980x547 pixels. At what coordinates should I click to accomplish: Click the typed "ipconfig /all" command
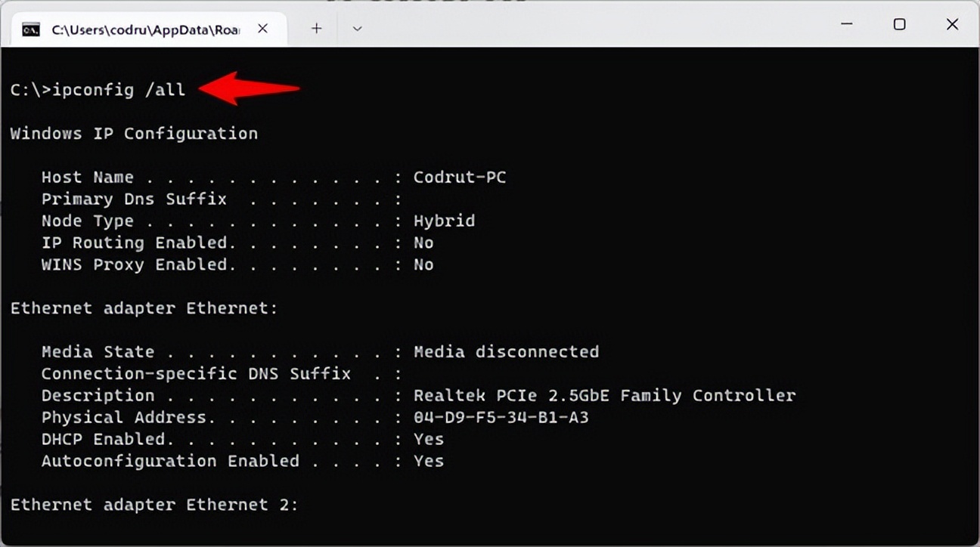click(118, 90)
